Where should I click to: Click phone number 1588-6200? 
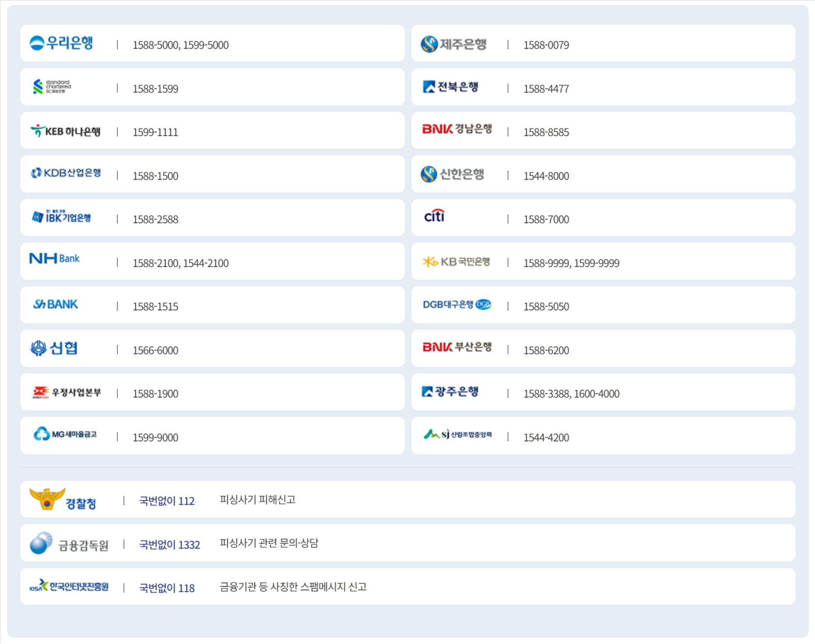click(x=546, y=350)
